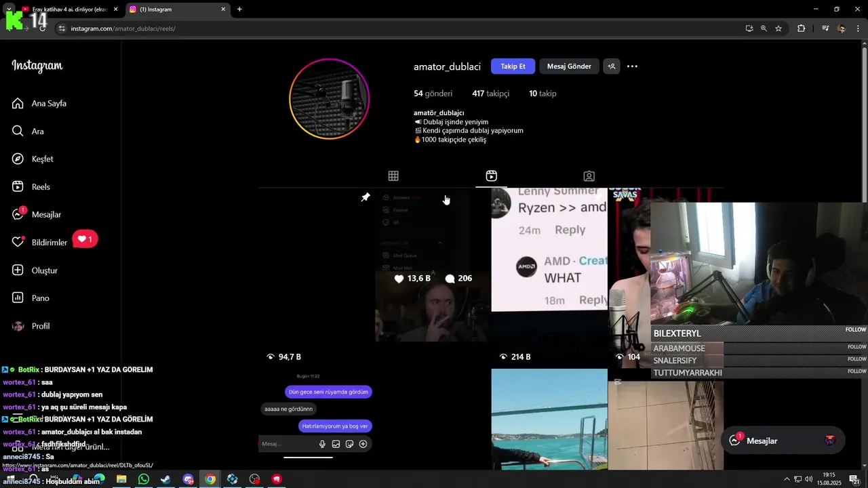View the 417 takipçi followers list
Viewport: 868px width, 488px height.
coord(490,94)
